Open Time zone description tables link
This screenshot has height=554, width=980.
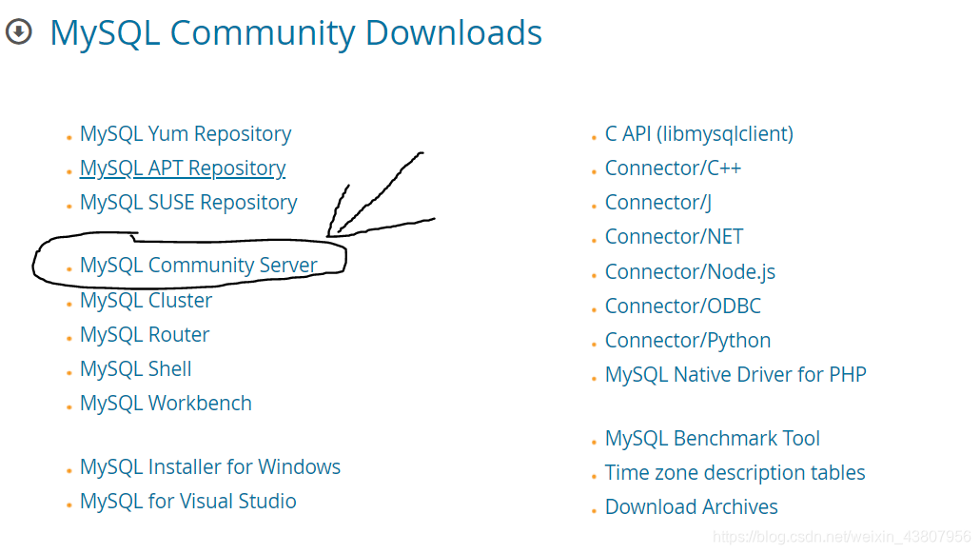pyautogui.click(x=735, y=473)
